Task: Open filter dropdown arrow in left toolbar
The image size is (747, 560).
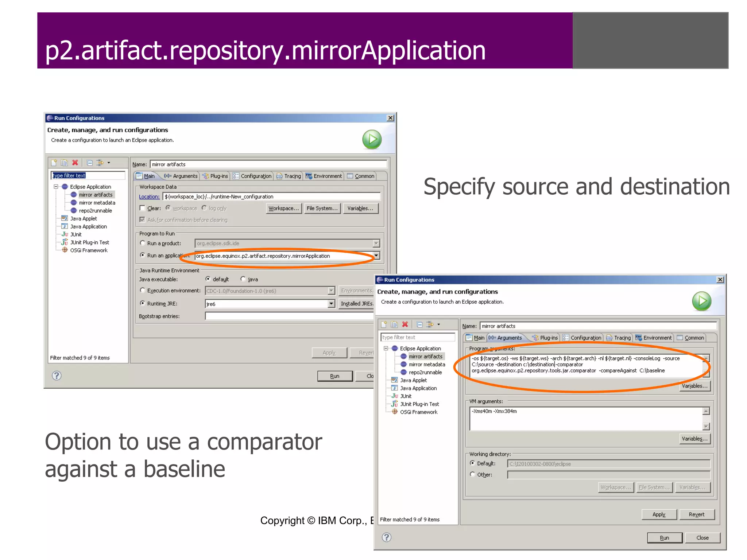Action: point(109,163)
